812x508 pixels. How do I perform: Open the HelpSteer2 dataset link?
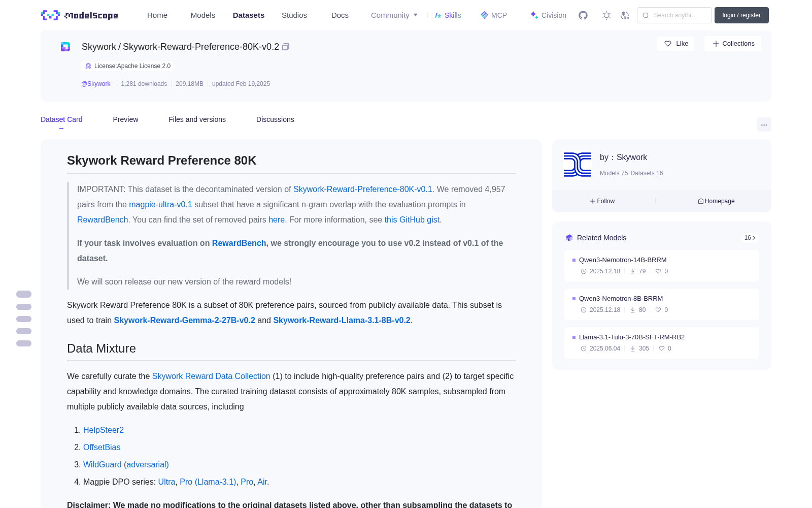click(x=104, y=430)
